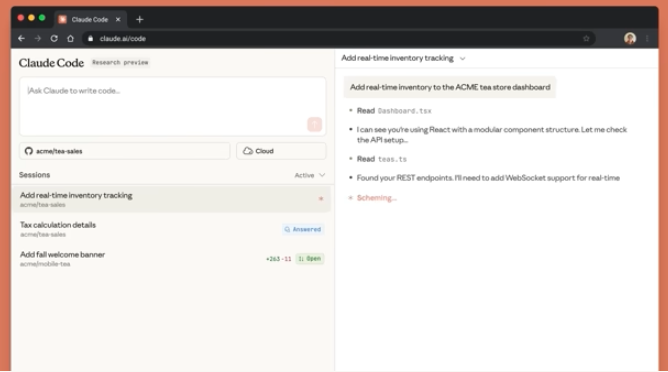The image size is (668, 372).
Task: Open the Tax calculation details session
Action: pyautogui.click(x=172, y=229)
